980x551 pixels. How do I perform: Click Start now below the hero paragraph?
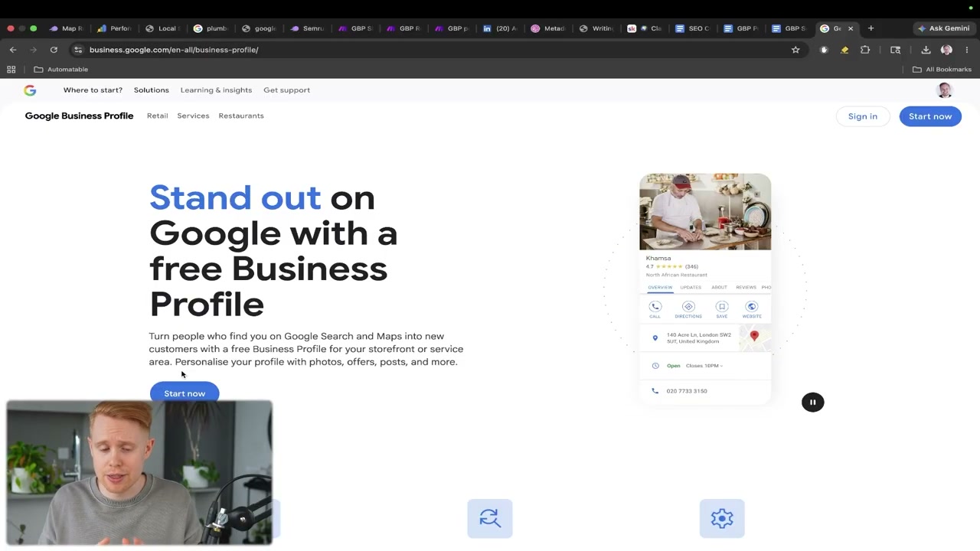click(185, 393)
